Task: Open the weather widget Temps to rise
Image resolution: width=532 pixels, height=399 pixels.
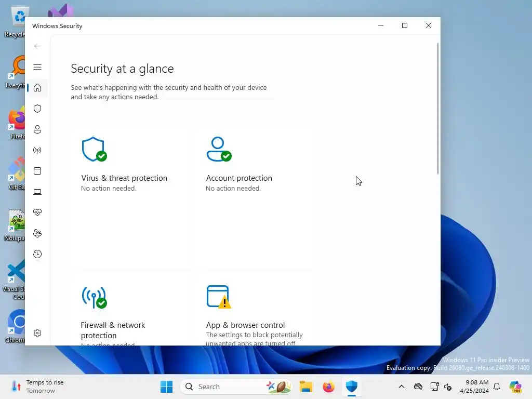Action: coord(37,387)
